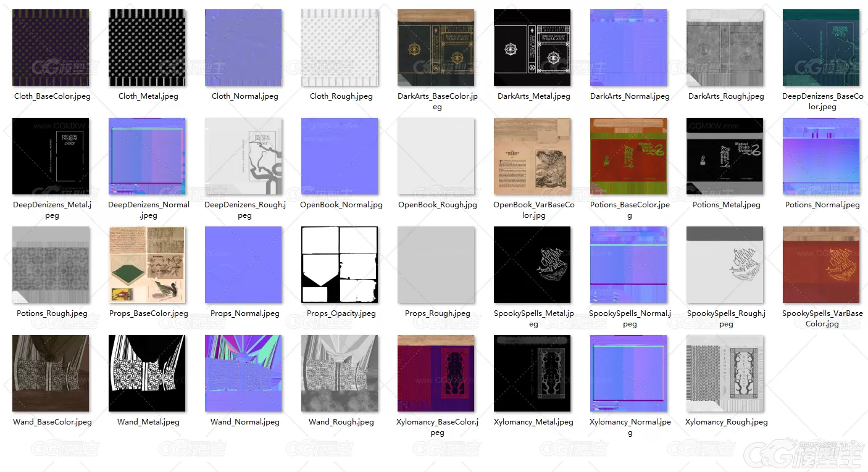The width and height of the screenshot is (868, 472).
Task: Select the Cloth_Metal.jpeg thumbnail
Action: click(147, 48)
